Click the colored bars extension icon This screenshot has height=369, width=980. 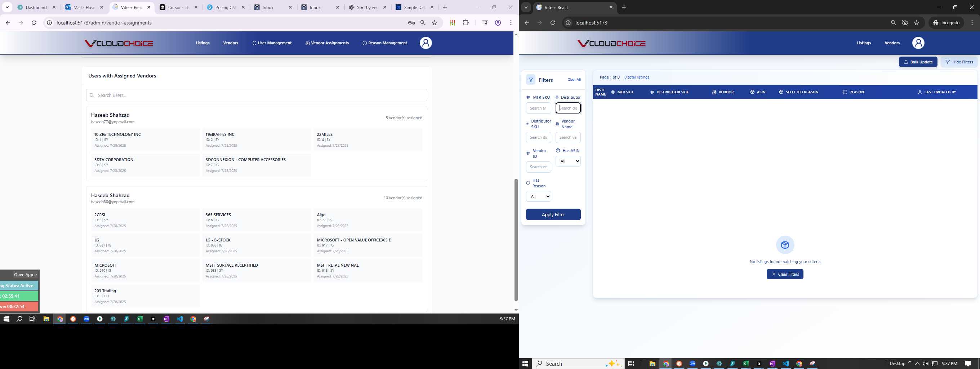click(x=452, y=23)
